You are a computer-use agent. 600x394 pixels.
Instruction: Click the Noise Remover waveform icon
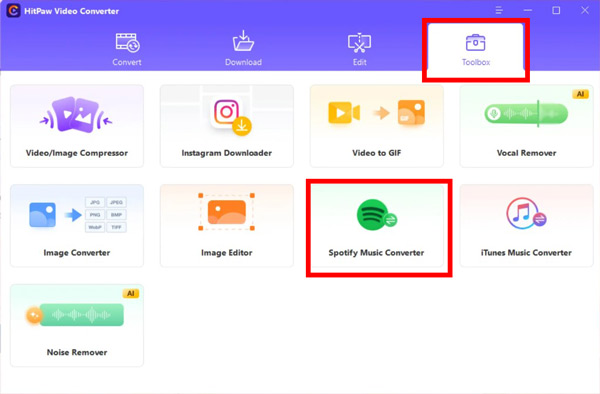click(75, 315)
